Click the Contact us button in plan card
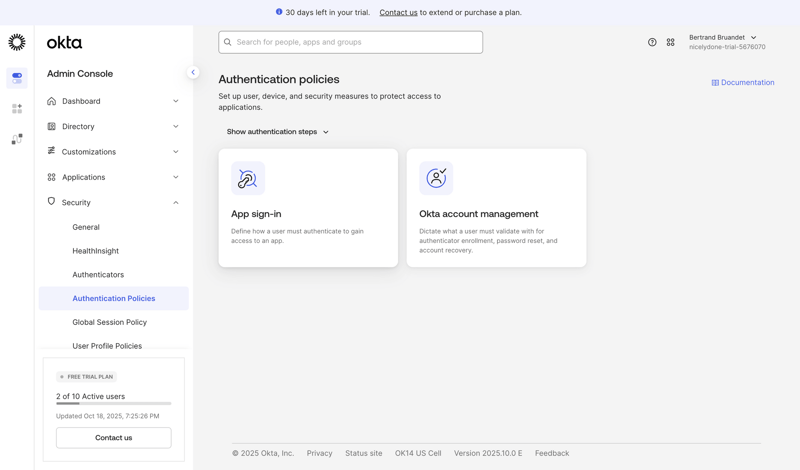 (114, 438)
